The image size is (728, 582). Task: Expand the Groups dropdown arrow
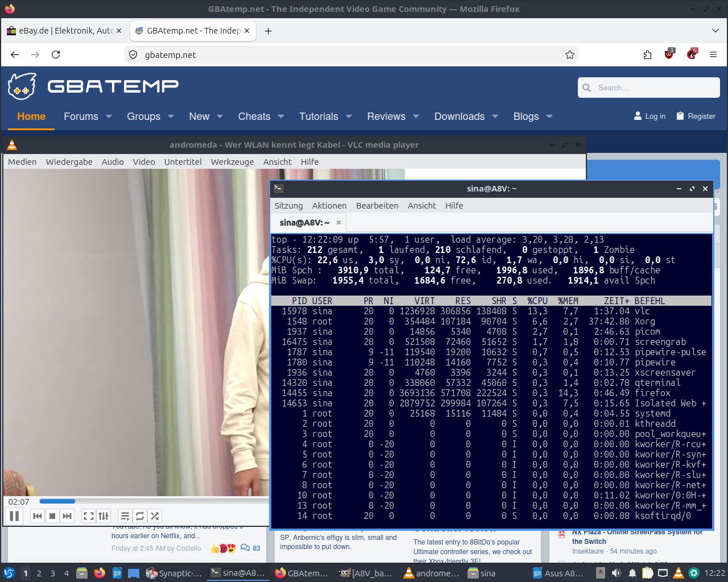(x=171, y=117)
